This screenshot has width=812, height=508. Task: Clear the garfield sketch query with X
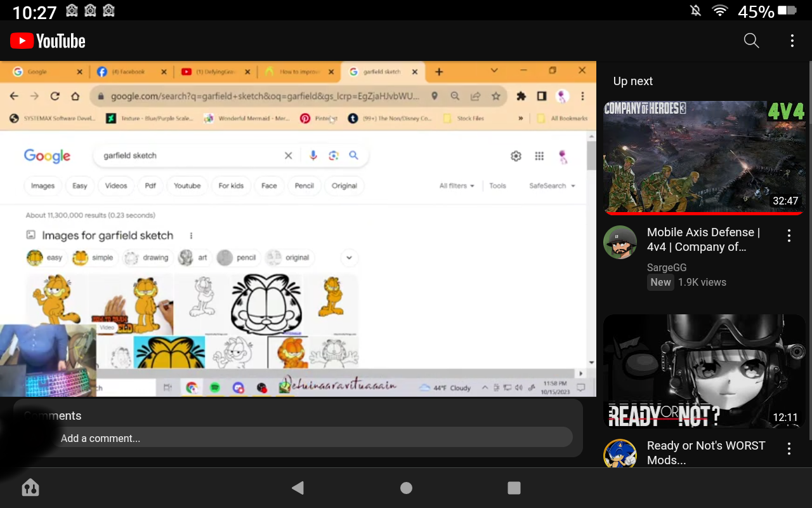(x=288, y=156)
